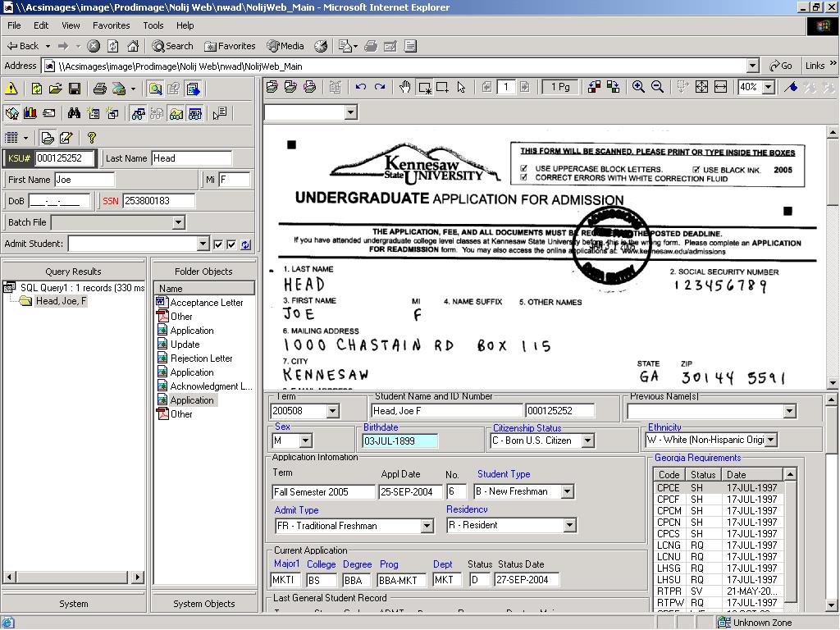Click the scanner icon in left toolbar
The height and width of the screenshot is (630, 840).
[119, 89]
